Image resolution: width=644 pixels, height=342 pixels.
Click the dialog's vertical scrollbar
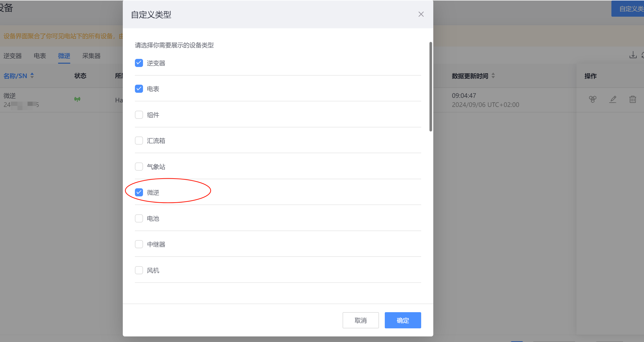click(x=431, y=87)
